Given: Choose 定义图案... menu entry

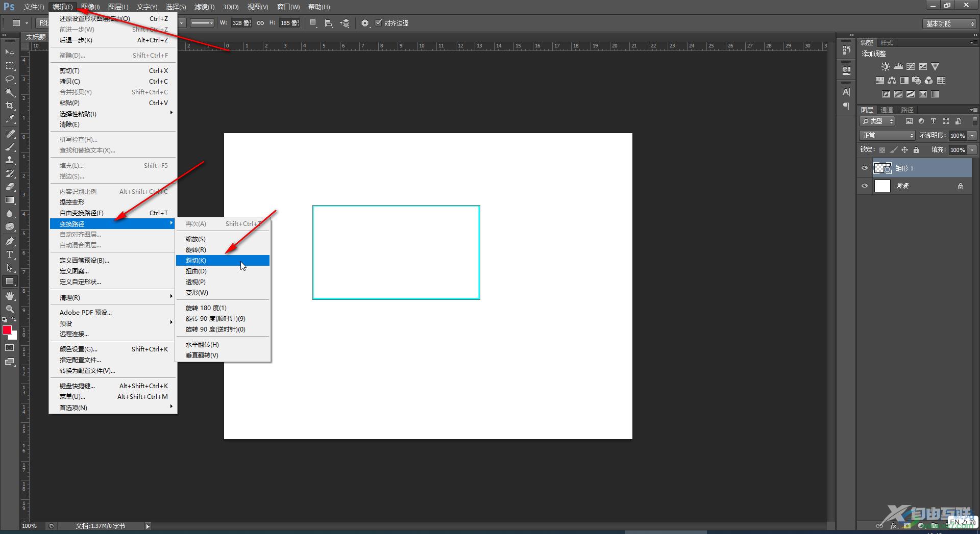Looking at the screenshot, I should pyautogui.click(x=113, y=271).
